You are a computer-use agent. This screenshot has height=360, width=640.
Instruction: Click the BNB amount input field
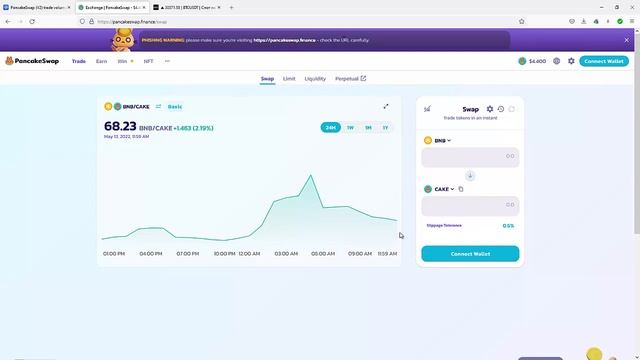pos(470,157)
